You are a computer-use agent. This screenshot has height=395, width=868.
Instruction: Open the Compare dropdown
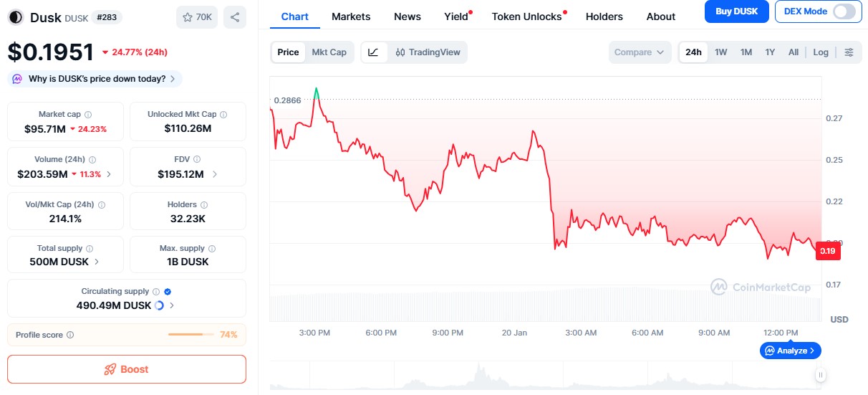640,52
